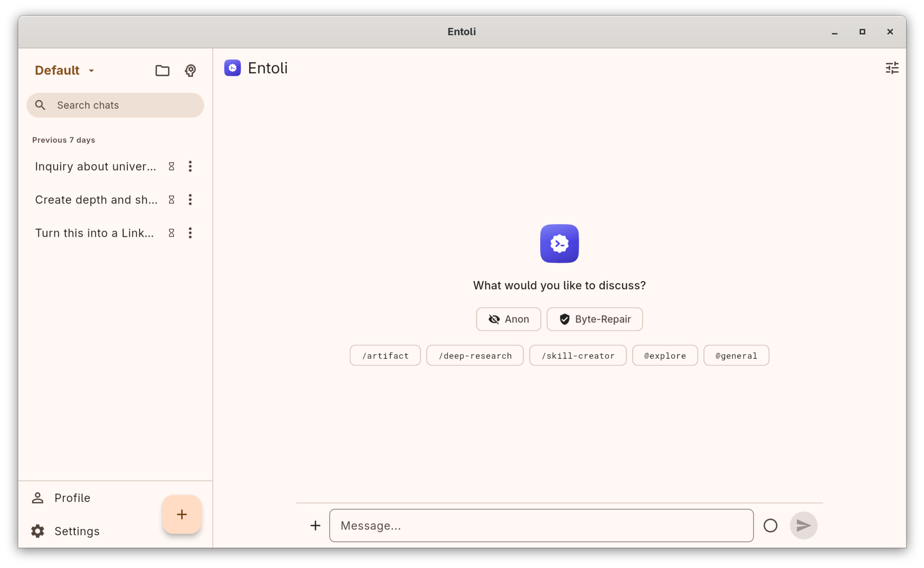Open chat "Create depth and sh..."

coord(96,200)
